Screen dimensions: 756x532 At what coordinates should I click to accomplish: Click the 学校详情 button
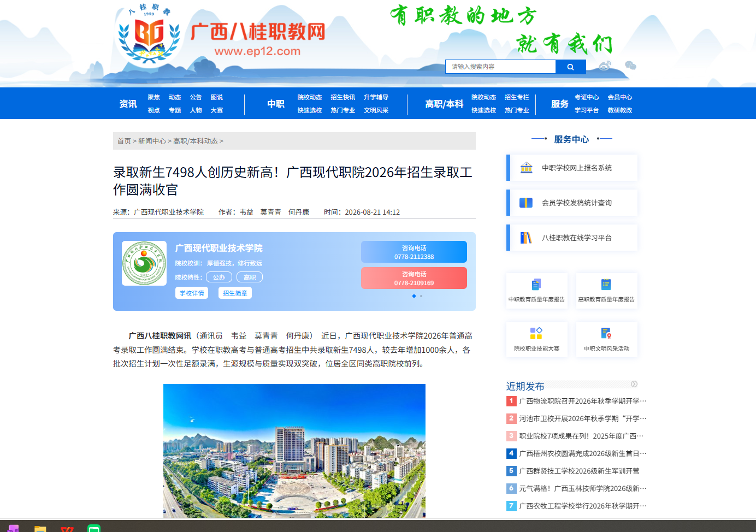(x=192, y=293)
